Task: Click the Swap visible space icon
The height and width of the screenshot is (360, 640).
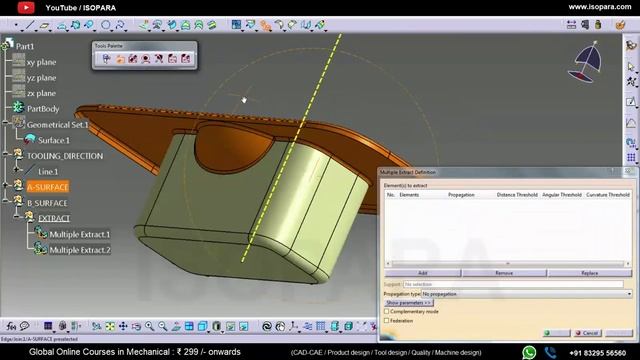Action: (244, 326)
